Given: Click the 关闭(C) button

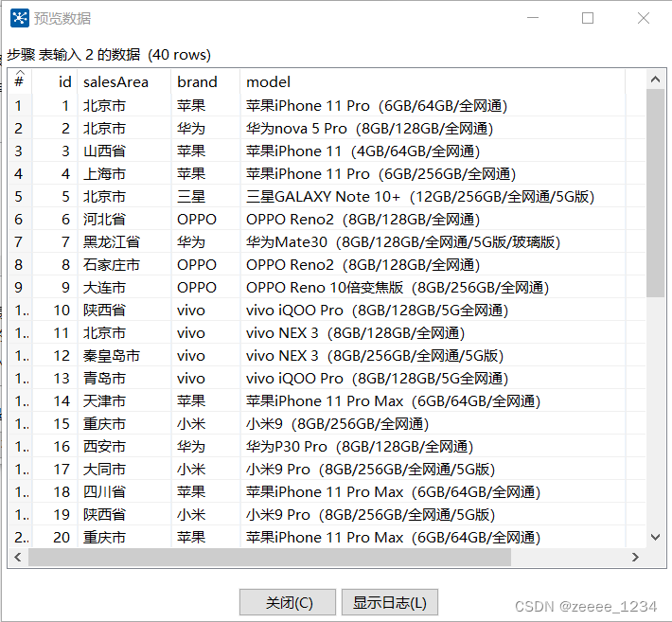Looking at the screenshot, I should (288, 602).
